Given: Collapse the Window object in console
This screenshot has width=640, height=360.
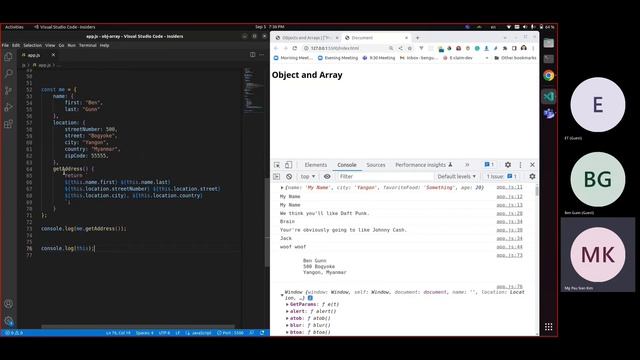Looking at the screenshot, I should 282,295.
